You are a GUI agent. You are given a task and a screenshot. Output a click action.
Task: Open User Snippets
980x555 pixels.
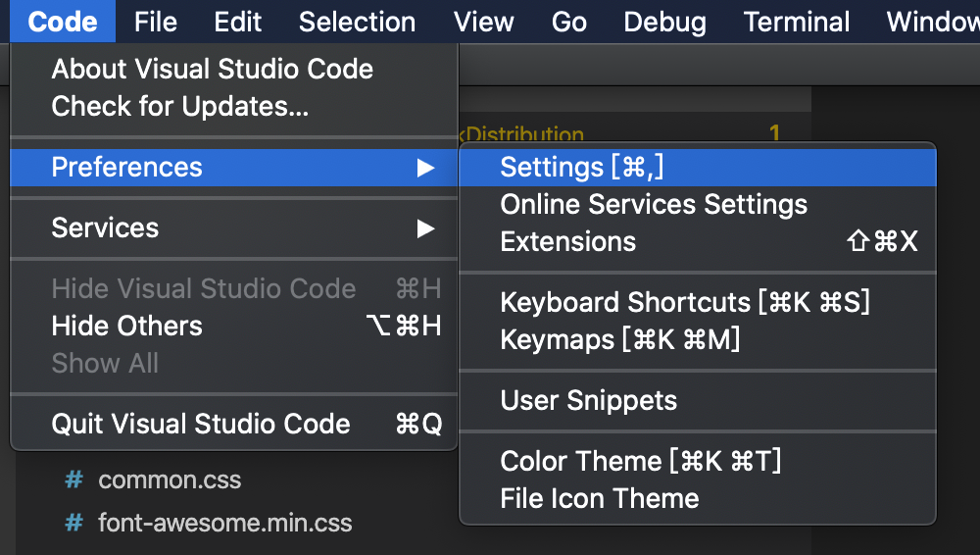coord(698,400)
